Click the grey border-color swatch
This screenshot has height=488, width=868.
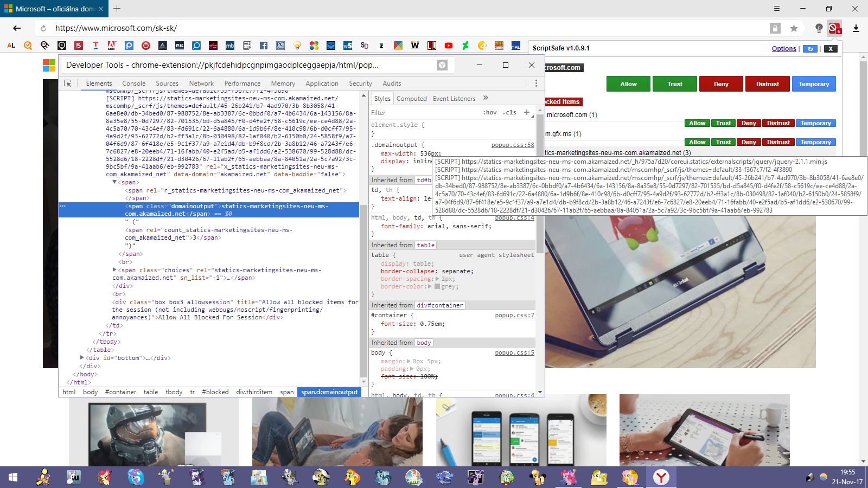point(437,286)
